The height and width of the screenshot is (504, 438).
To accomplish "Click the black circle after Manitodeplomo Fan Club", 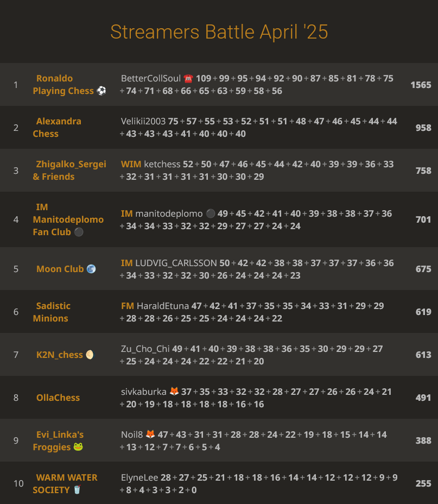I will pos(79,232).
